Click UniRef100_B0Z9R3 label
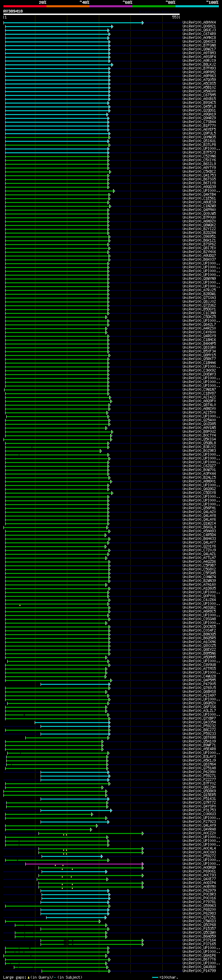222x980 pixels. 199,451
